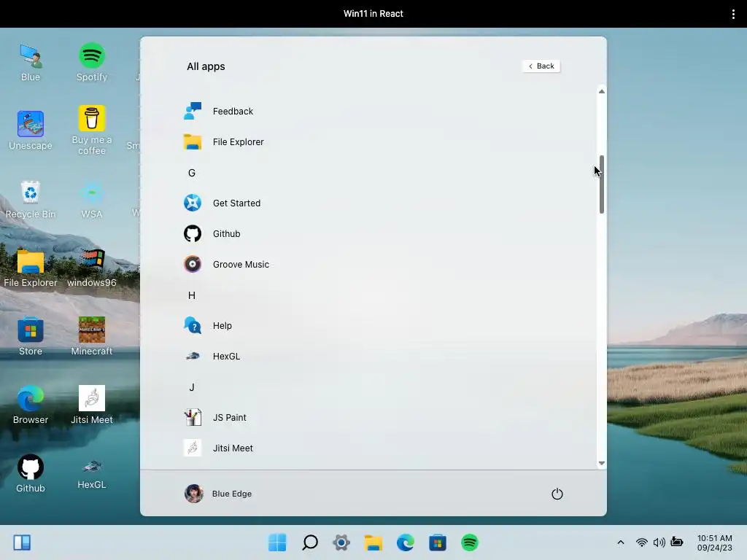Screen dimensions: 747x560
Task: Go Back from the All apps list
Action: (541, 66)
